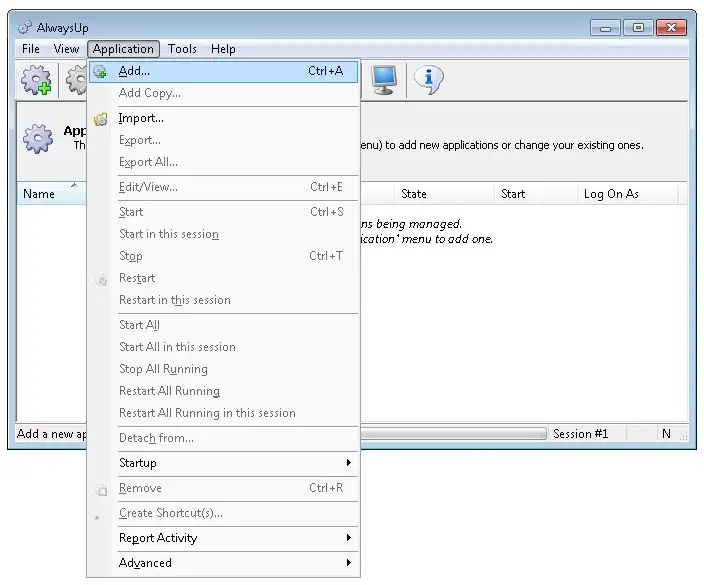This screenshot has height=585, width=704.
Task: Click Stop menu entry
Action: coord(224,256)
